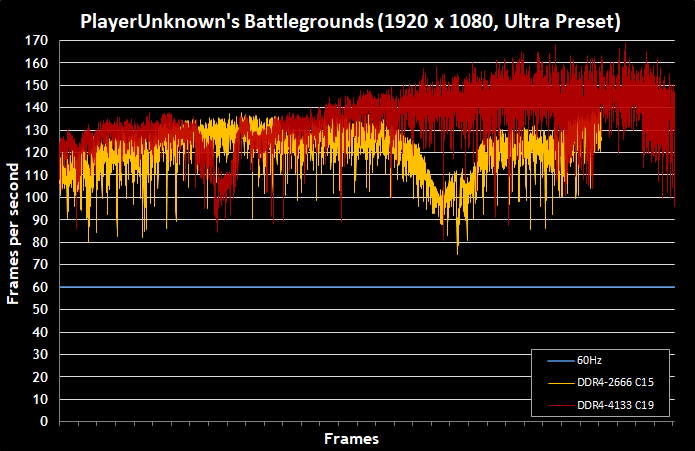
Task: Click the 0 y-axis value
Action: 44,421
